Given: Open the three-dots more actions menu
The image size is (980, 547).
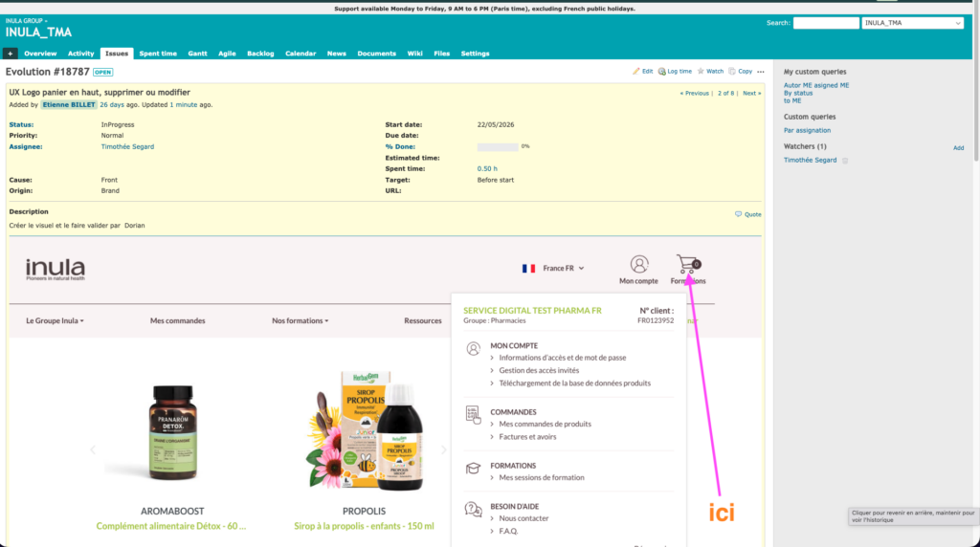Looking at the screenshot, I should tap(761, 72).
